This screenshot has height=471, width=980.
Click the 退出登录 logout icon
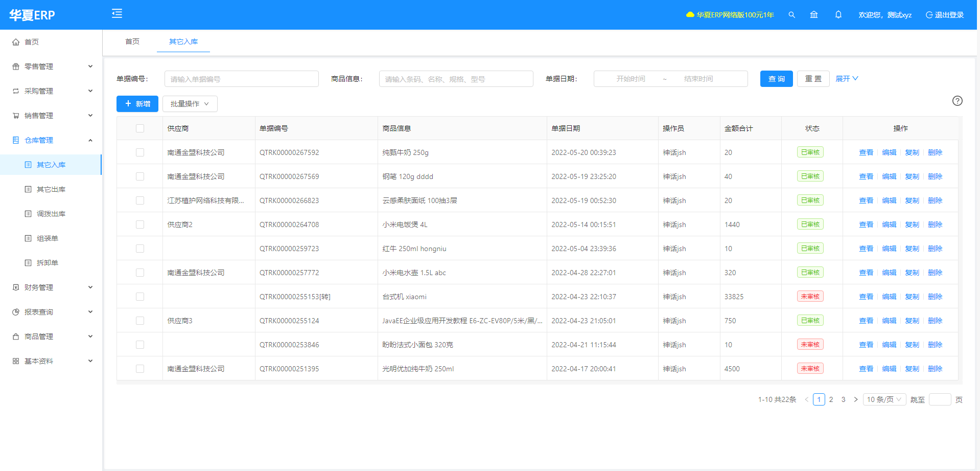(x=929, y=15)
